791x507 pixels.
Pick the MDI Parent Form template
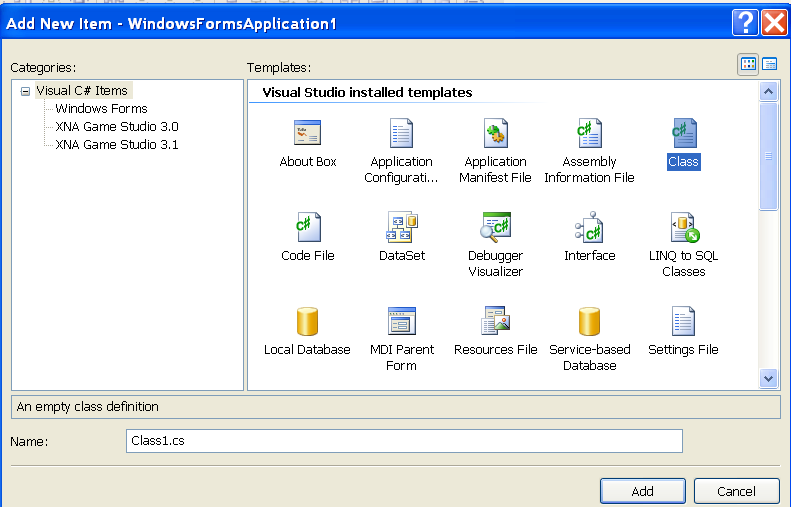(402, 321)
